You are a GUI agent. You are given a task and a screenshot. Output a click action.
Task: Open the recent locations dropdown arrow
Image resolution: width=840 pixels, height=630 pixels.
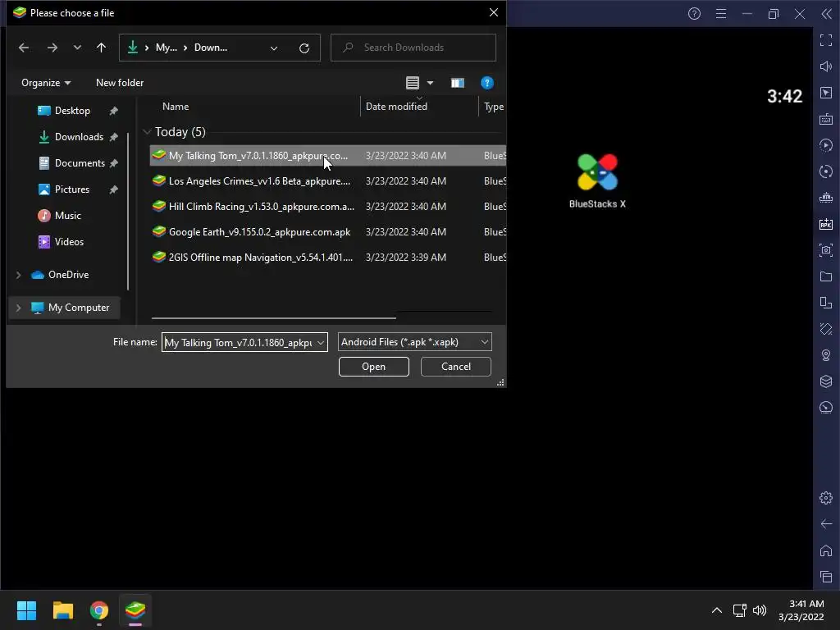tap(77, 48)
